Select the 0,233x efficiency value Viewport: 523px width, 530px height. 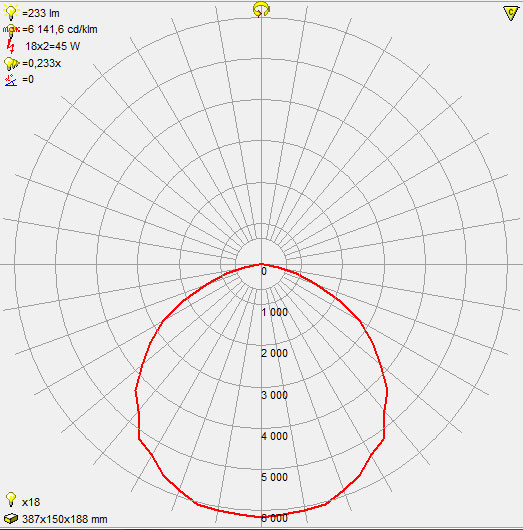pyautogui.click(x=42, y=63)
